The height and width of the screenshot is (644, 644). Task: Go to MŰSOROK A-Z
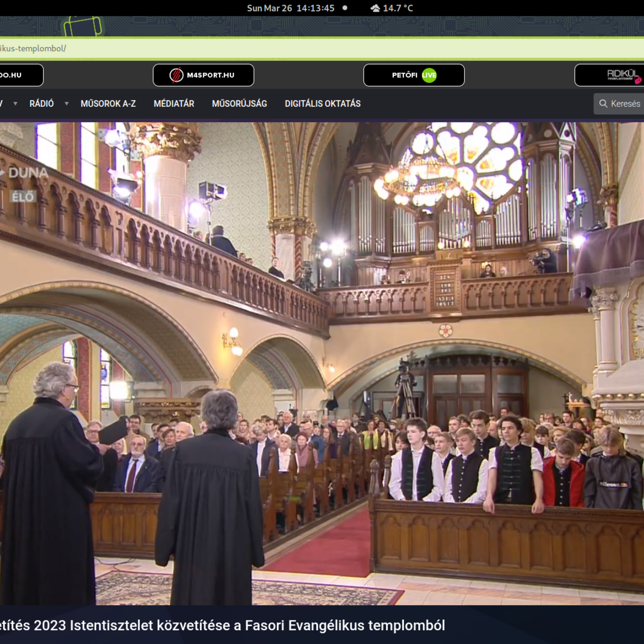coord(108,103)
